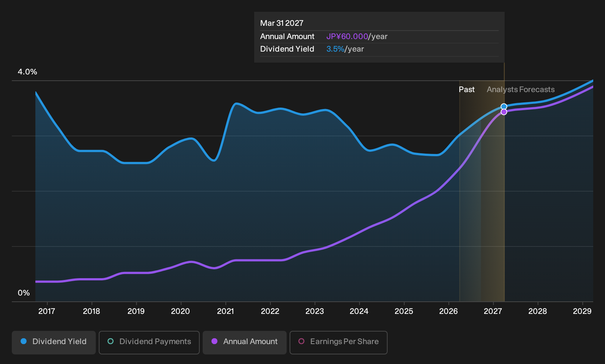Click the 2023 x-axis year label
The height and width of the screenshot is (364, 605).
click(315, 311)
